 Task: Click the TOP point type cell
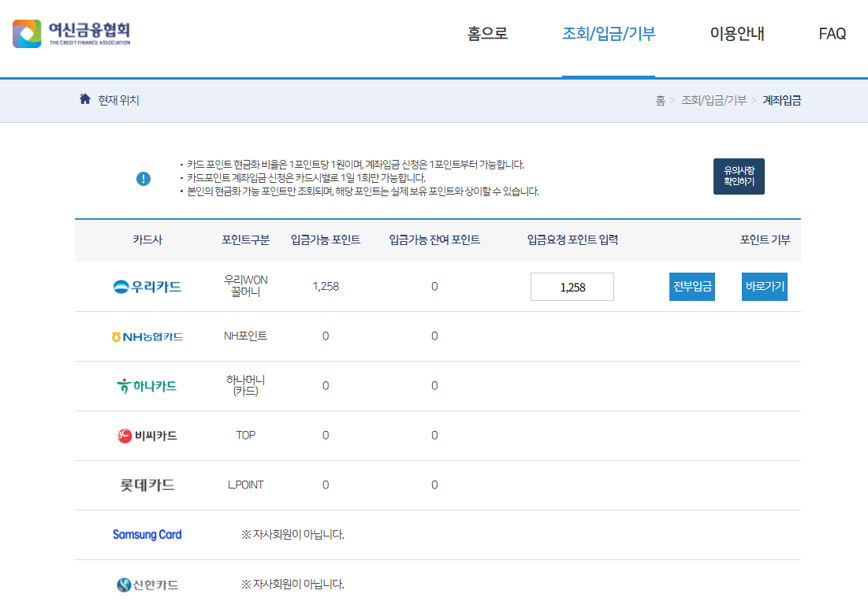click(246, 436)
